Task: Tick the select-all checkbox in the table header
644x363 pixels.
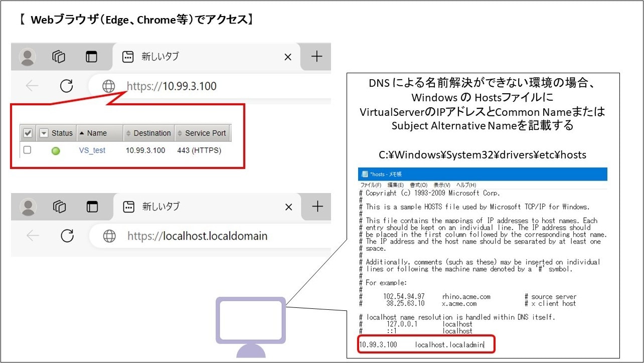Action: pos(28,133)
